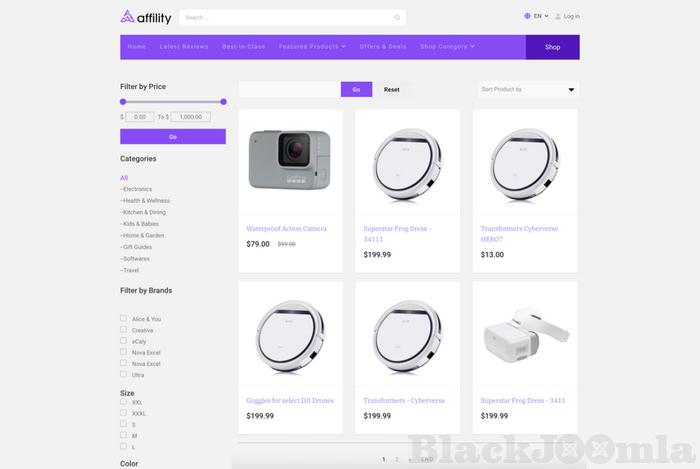The image size is (700, 469).
Task: Open the Sort Product by dropdown
Action: click(x=528, y=90)
